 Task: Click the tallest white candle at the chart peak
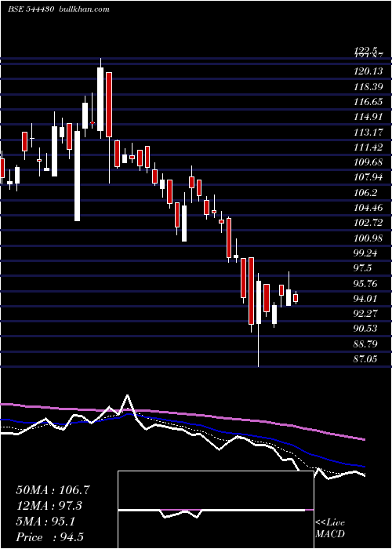(x=100, y=99)
